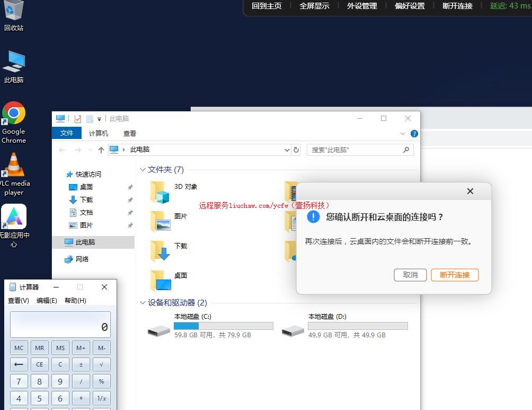The width and height of the screenshot is (532, 410).
Task: Open the address bar history dropdown
Action: (287, 150)
